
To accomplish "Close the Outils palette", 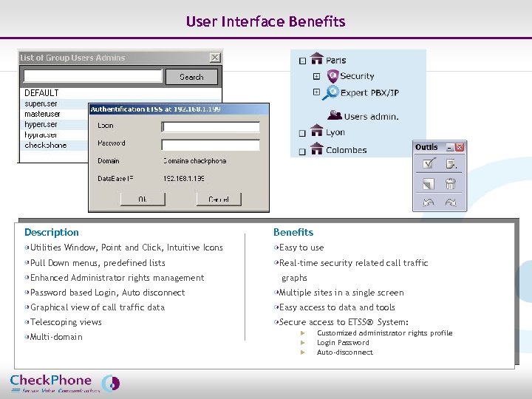I will (x=460, y=147).
